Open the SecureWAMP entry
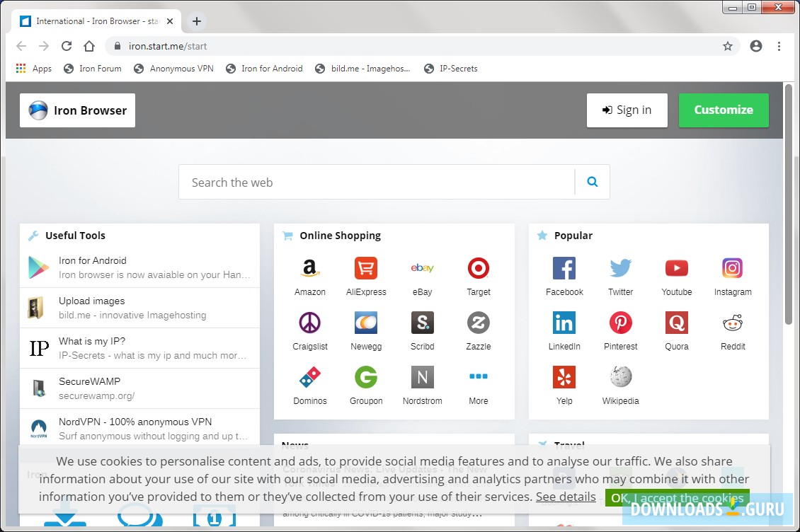This screenshot has height=532, width=800. (139, 388)
